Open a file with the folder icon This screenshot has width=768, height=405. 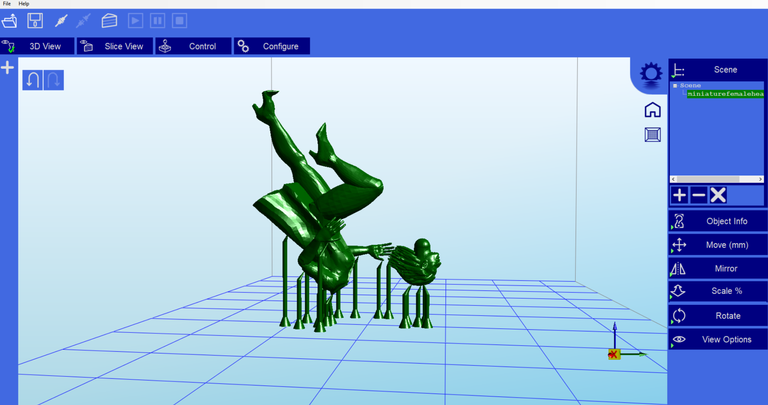[x=10, y=21]
